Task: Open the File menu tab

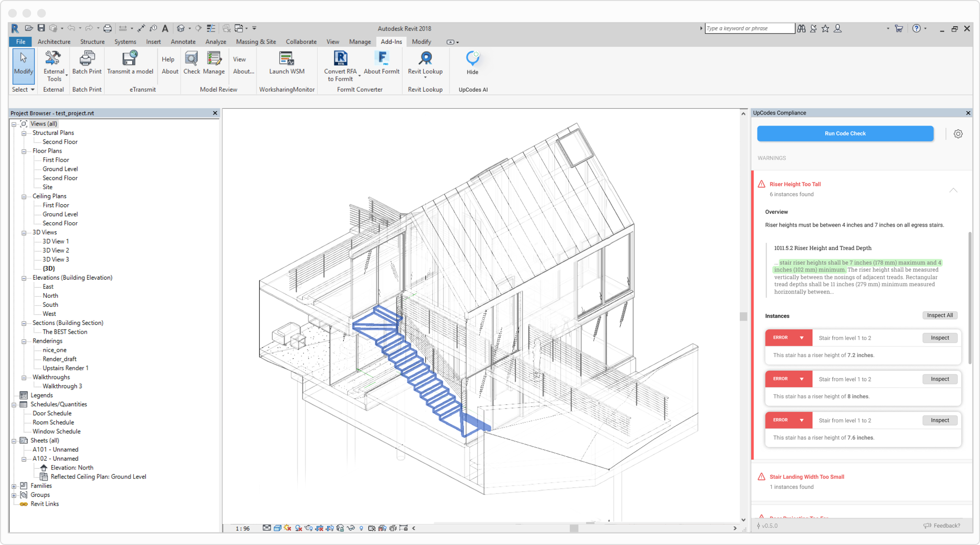Action: (21, 42)
